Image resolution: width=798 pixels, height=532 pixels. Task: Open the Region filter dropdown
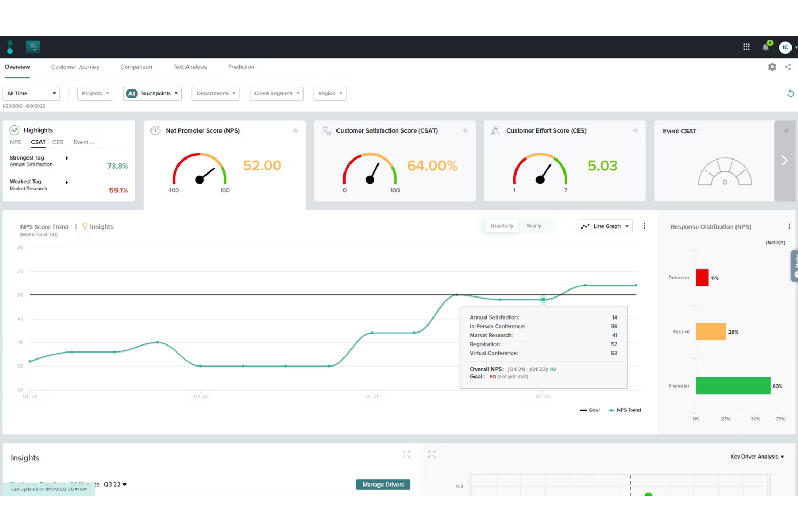pos(329,93)
